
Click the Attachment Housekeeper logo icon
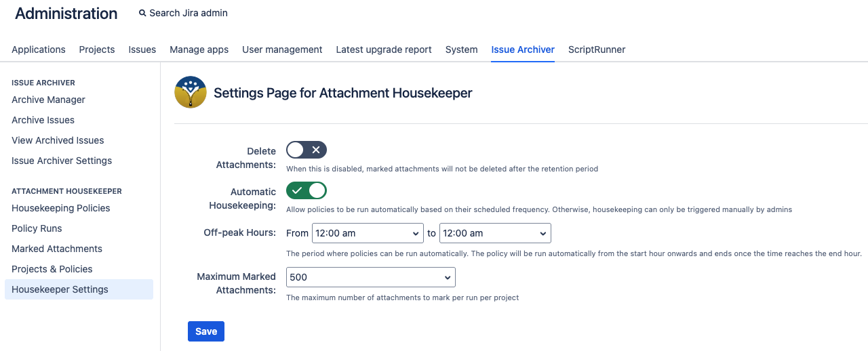tap(191, 92)
